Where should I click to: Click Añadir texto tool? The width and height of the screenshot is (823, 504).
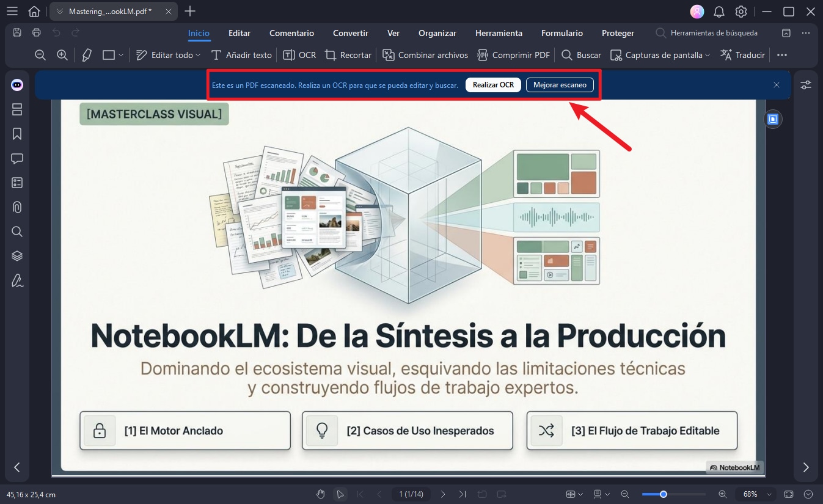[241, 55]
